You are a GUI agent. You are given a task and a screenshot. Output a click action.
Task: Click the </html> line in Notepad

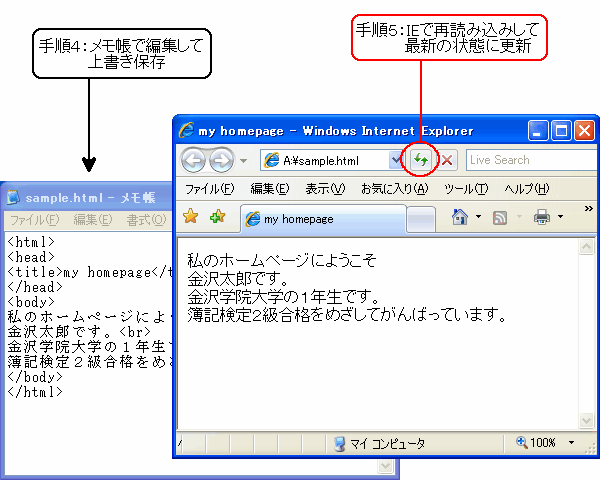pos(35,392)
